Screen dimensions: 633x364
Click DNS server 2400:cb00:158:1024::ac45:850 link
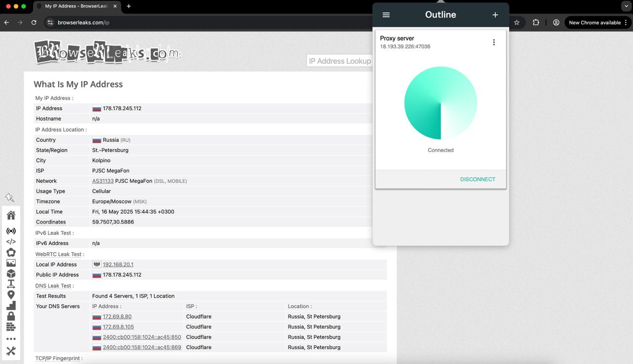click(x=142, y=337)
